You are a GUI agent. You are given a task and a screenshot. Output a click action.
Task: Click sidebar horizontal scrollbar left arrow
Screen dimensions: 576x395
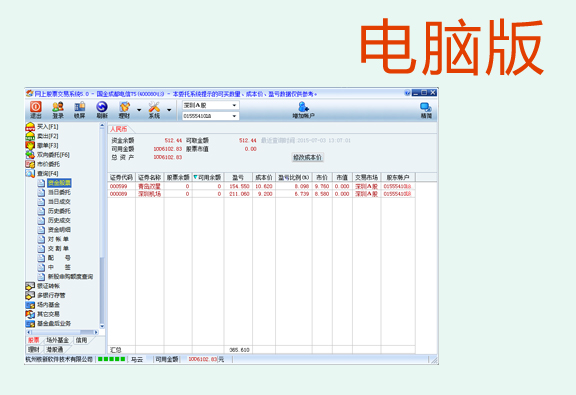(29, 332)
